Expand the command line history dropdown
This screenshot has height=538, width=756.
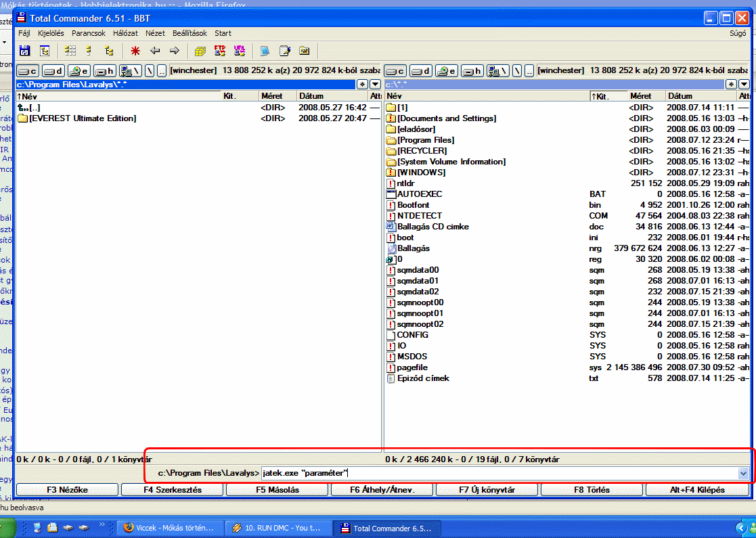(x=743, y=474)
